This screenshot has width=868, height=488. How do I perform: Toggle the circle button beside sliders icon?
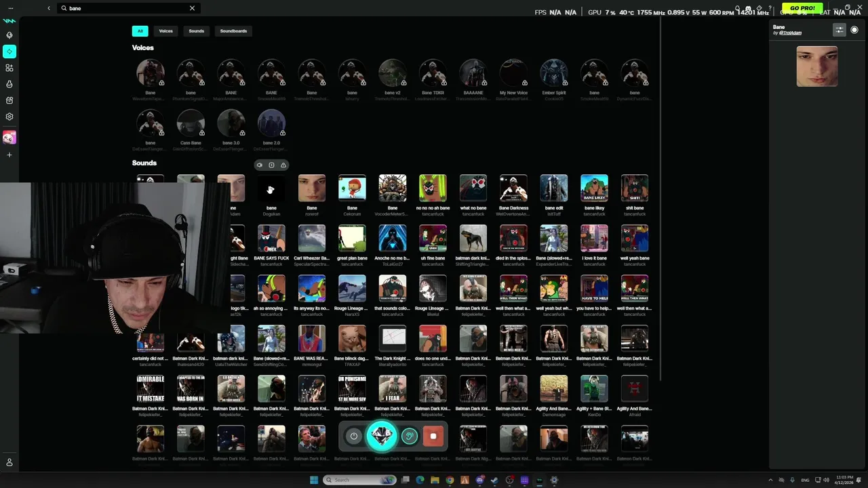(x=854, y=30)
